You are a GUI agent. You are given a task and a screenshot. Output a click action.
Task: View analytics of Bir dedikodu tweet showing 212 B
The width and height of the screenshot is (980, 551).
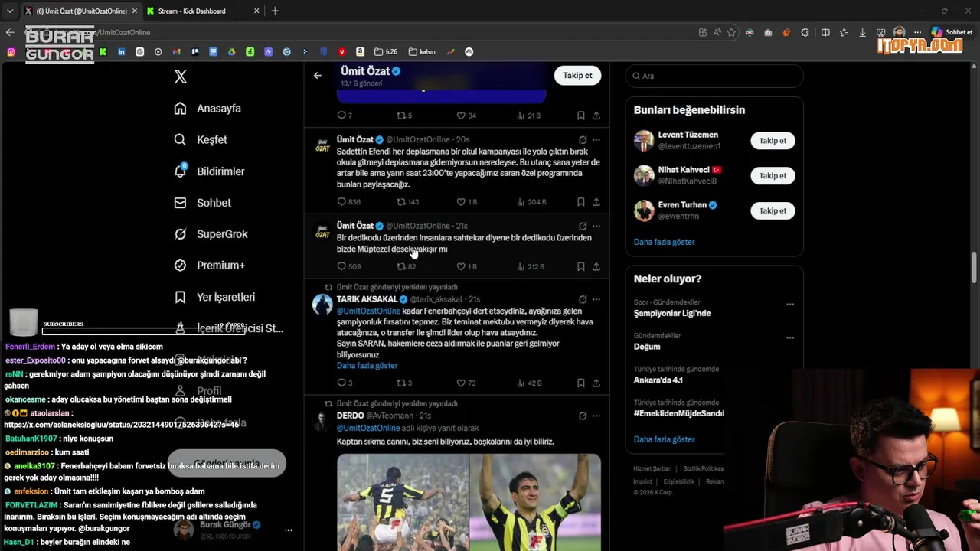(530, 266)
